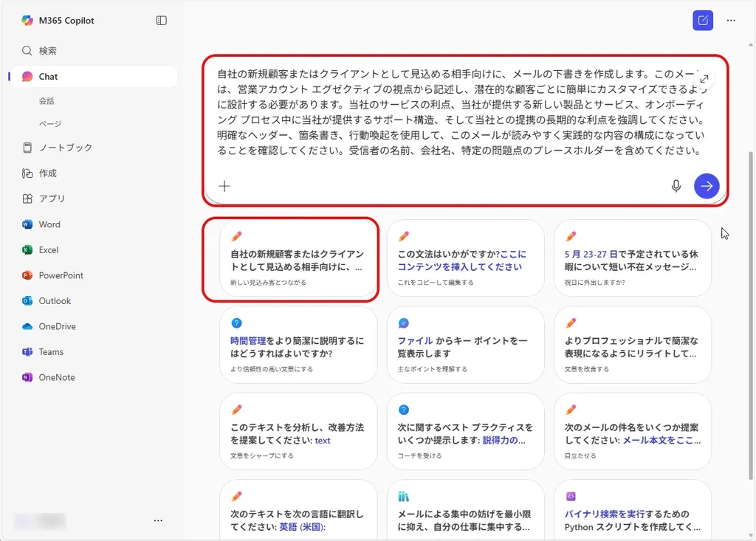Viewport: 756px width, 541px height.
Task: Expand the prompt box with the expand icon
Action: coord(704,79)
